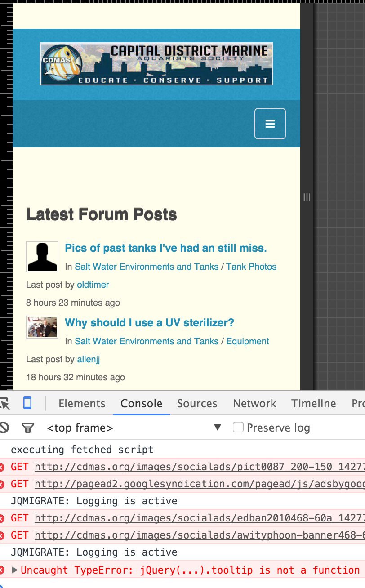
Task: Open the pict0087 socialads image URL
Action: pyautogui.click(x=200, y=467)
